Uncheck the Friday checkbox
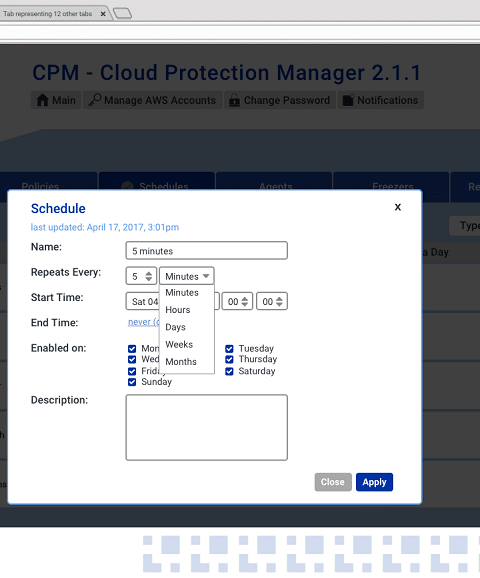Viewport: 480px width, 578px height. tap(132, 371)
